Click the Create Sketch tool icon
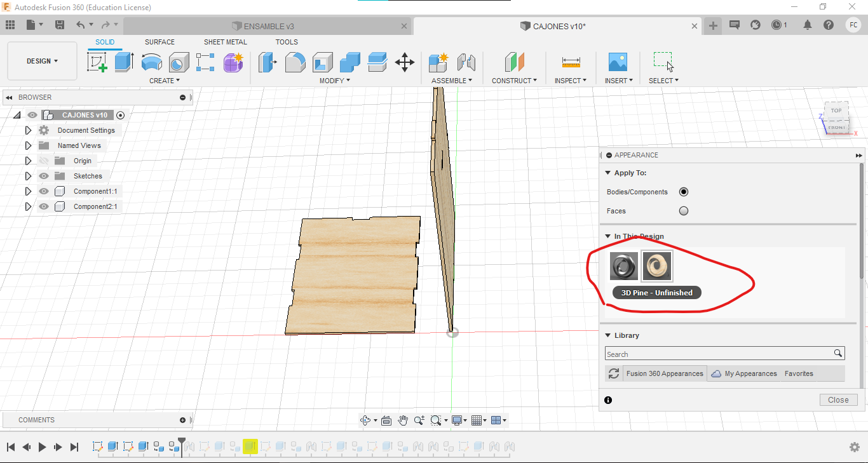Image resolution: width=868 pixels, height=463 pixels. coord(97,62)
